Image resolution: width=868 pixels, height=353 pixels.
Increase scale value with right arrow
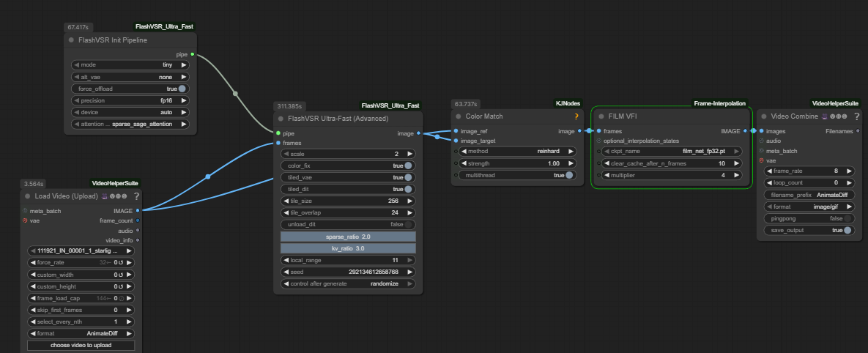pos(409,154)
